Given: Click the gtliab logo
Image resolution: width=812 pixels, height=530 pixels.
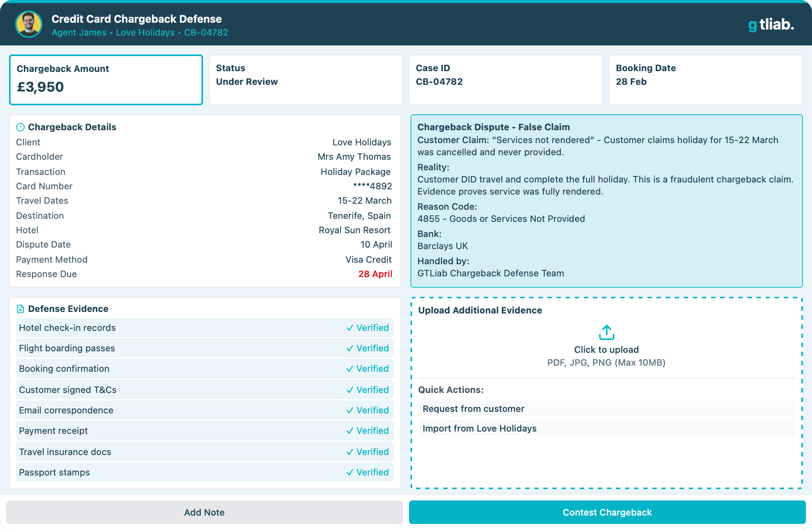Looking at the screenshot, I should pyautogui.click(x=771, y=25).
